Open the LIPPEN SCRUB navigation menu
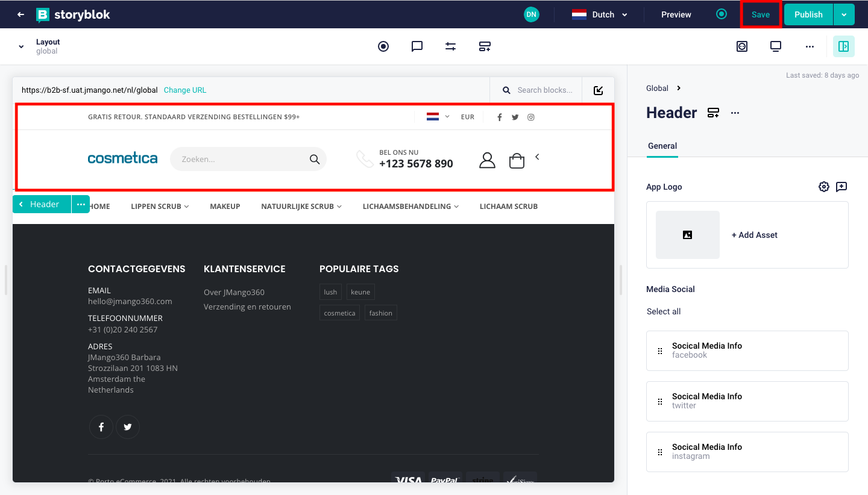Screen dimensions: 868x495 tap(160, 206)
